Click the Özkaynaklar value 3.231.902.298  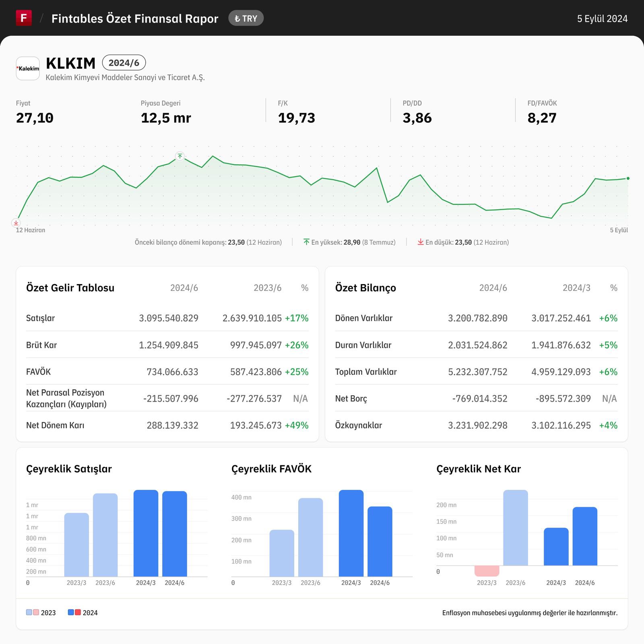coord(478,425)
